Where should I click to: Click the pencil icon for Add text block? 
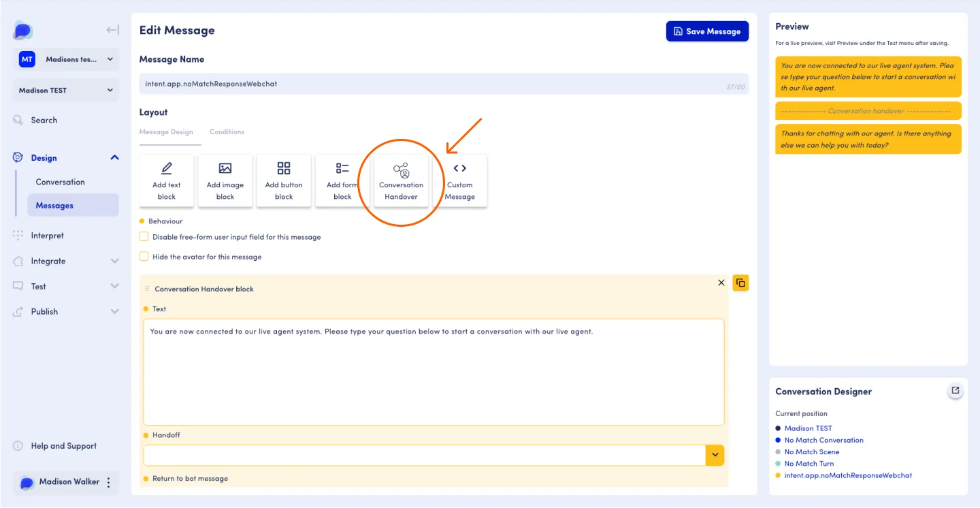coord(167,168)
